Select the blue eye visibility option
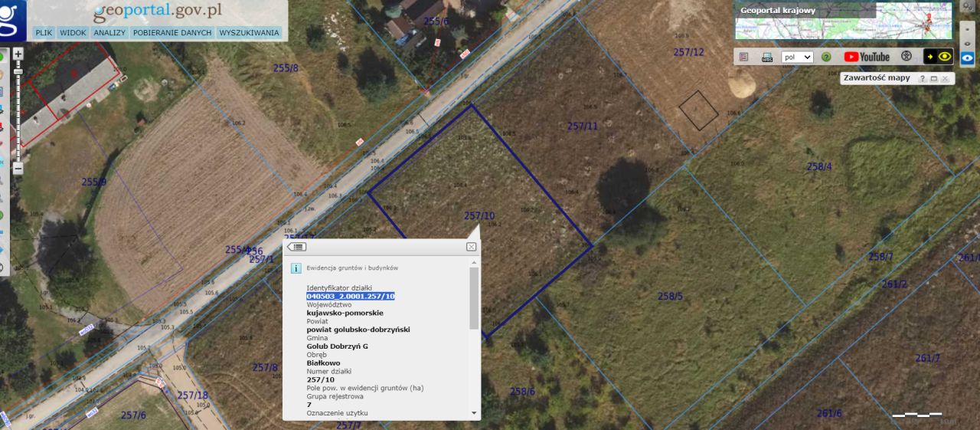The image size is (980, 430). [x=968, y=57]
